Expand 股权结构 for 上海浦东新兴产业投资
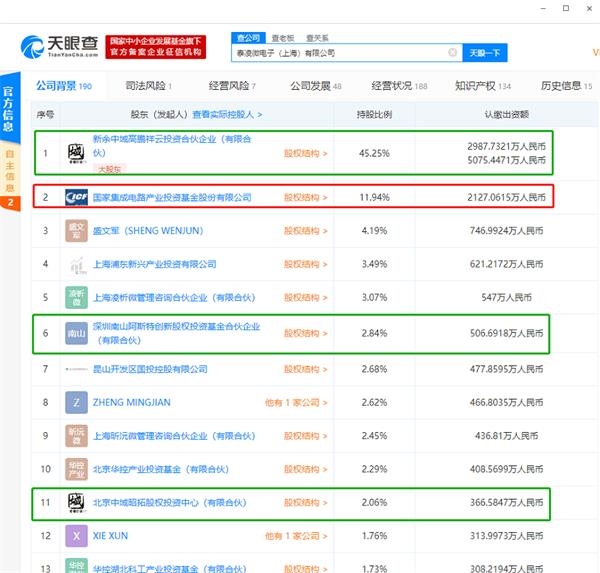This screenshot has width=600, height=573. (305, 265)
